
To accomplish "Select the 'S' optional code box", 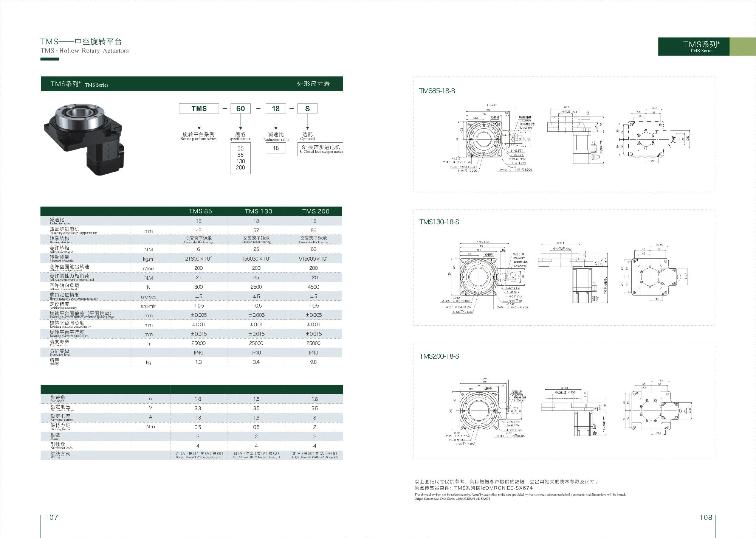I will [307, 109].
